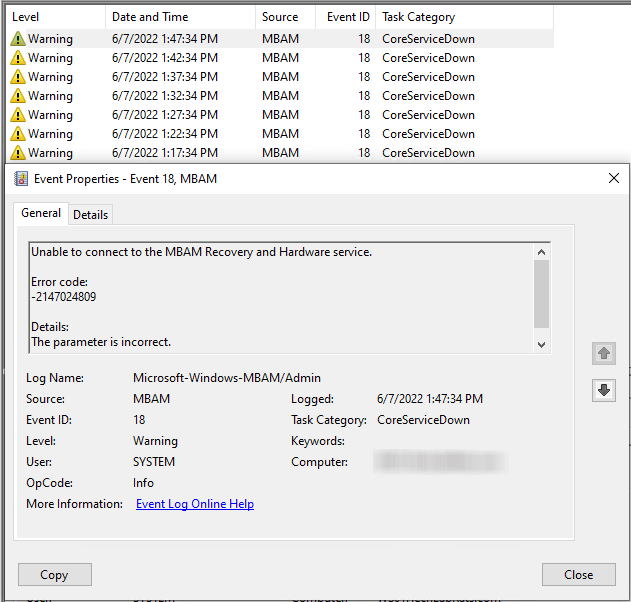Click 'Unable to connect to the MBAM' message
The height and width of the screenshot is (602, 631).
coord(202,252)
